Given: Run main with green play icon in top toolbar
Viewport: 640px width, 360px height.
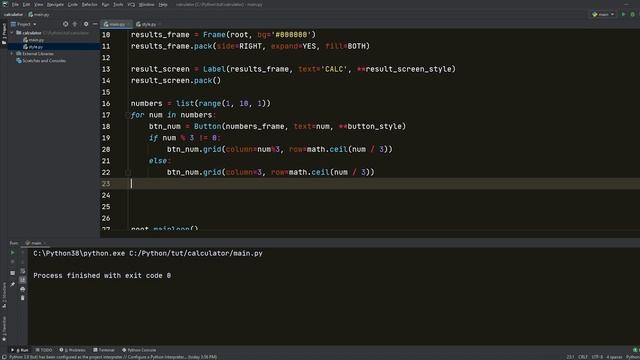Looking at the screenshot, I should click(x=623, y=14).
